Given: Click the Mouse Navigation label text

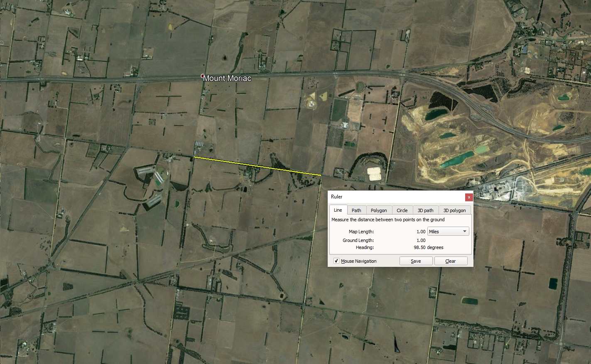Looking at the screenshot, I should [359, 261].
